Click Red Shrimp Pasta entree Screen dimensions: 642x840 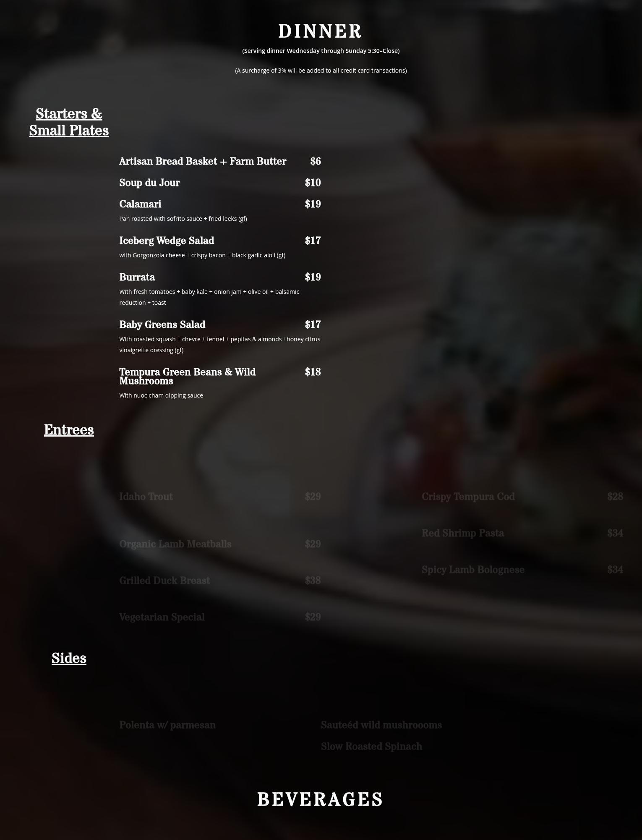tap(463, 533)
